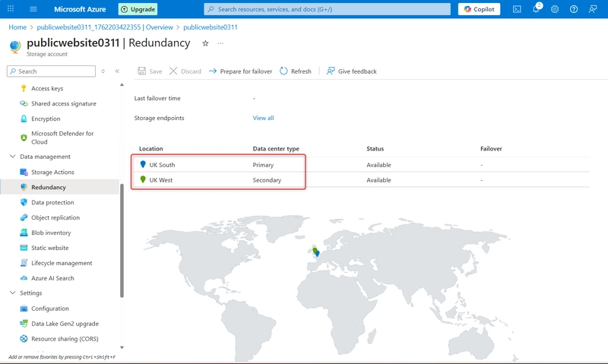Open Static website menu item
This screenshot has width=608, height=364.
(x=49, y=248)
